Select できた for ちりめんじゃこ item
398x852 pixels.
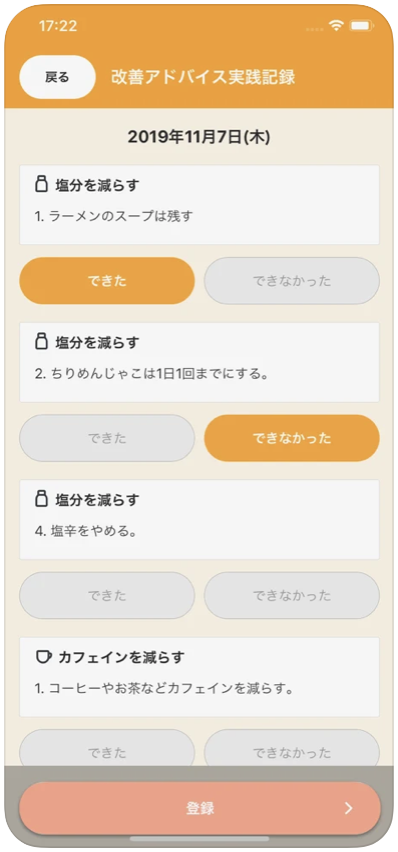coord(107,438)
